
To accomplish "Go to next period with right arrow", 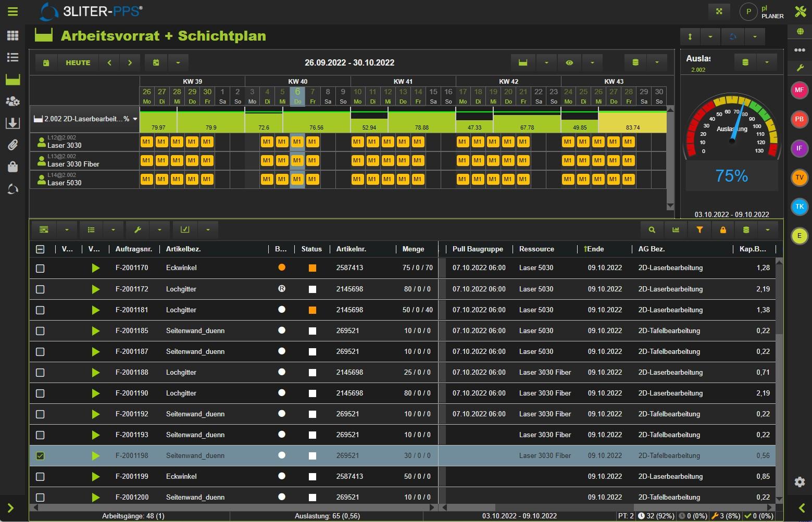I will [130, 62].
